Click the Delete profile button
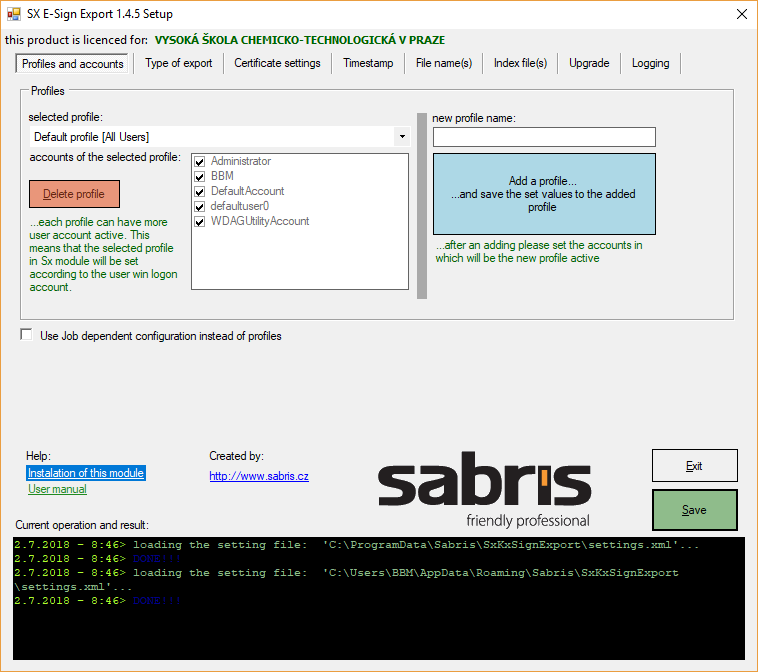The height and width of the screenshot is (672, 758). pos(74,194)
